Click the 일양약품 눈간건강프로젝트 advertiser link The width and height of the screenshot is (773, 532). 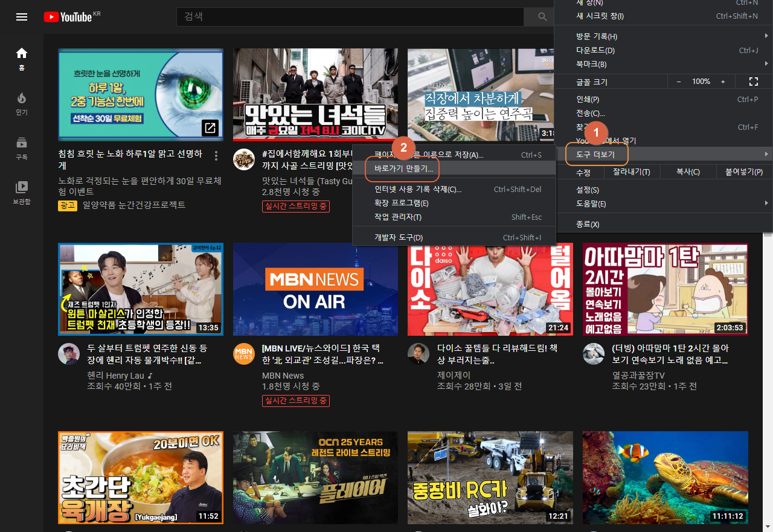[134, 205]
